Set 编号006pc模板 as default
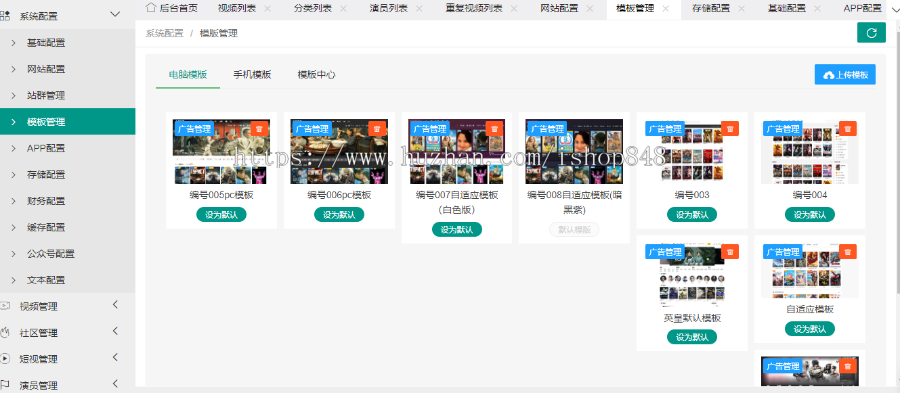Screen dimensions: 900x393 tap(339, 215)
